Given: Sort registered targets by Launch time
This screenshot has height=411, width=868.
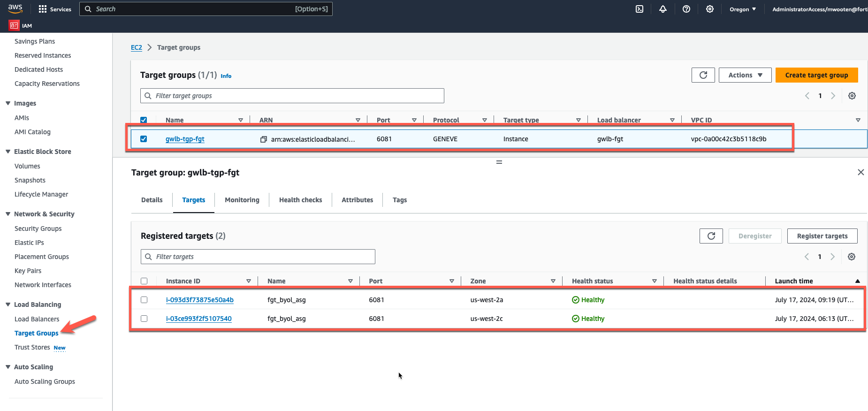Looking at the screenshot, I should click(858, 281).
